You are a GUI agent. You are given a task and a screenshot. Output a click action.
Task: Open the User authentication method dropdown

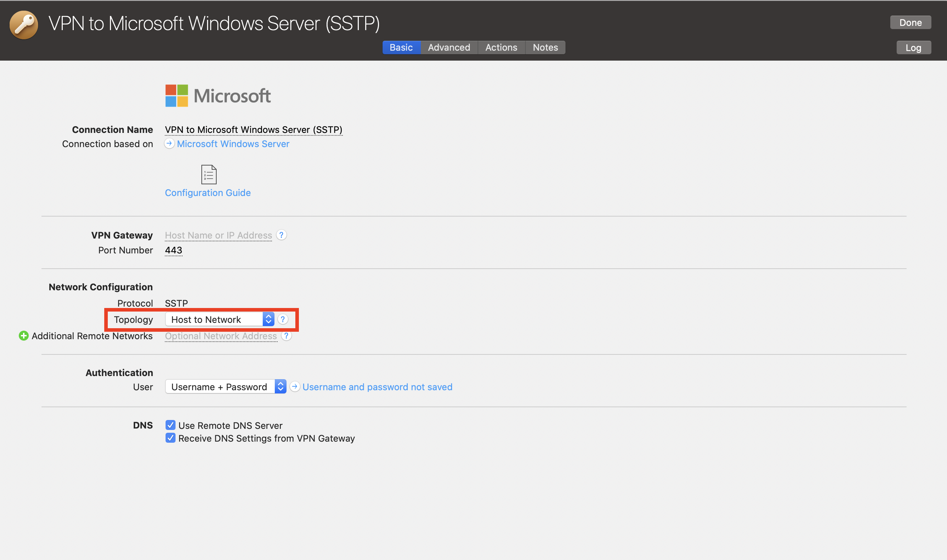click(x=226, y=387)
